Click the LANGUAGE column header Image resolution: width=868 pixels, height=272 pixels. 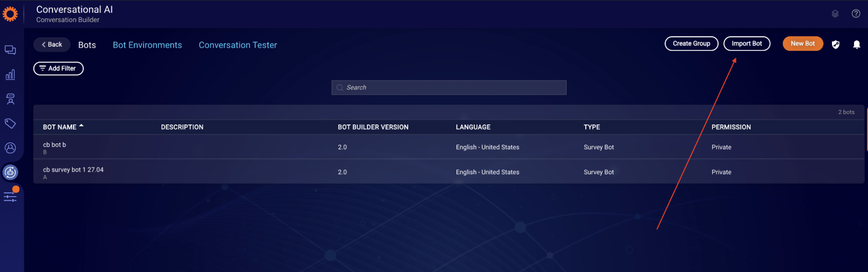pos(473,127)
